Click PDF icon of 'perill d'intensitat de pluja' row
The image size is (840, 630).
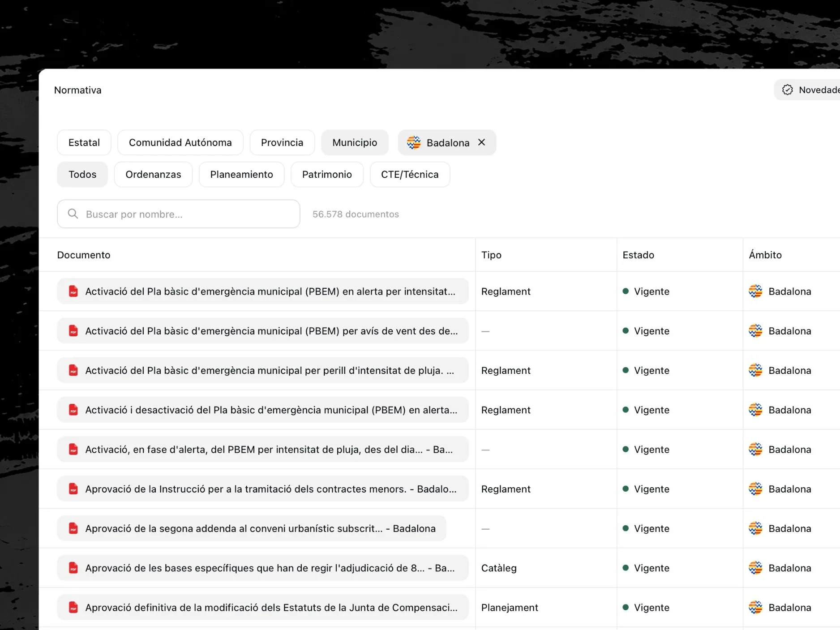tap(73, 370)
